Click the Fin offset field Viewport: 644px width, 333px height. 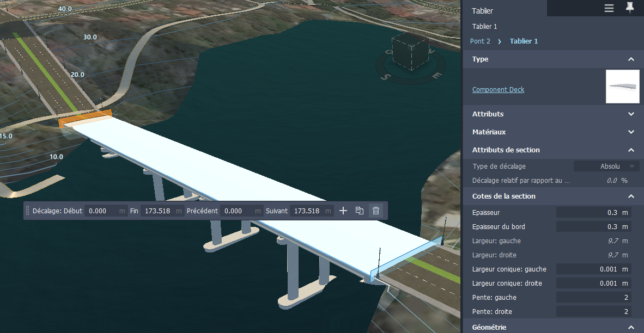[x=162, y=211]
